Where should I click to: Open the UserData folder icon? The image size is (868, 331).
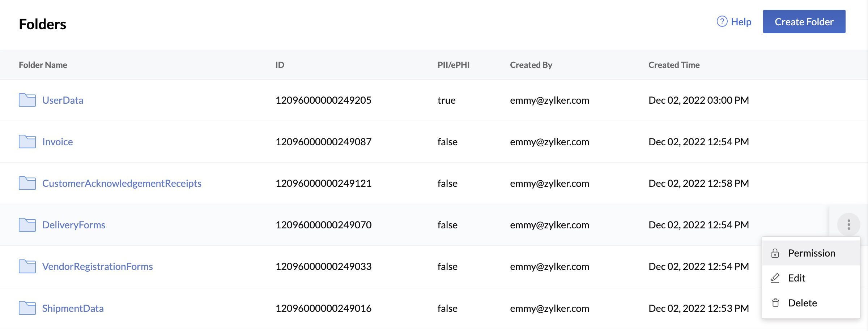click(27, 100)
